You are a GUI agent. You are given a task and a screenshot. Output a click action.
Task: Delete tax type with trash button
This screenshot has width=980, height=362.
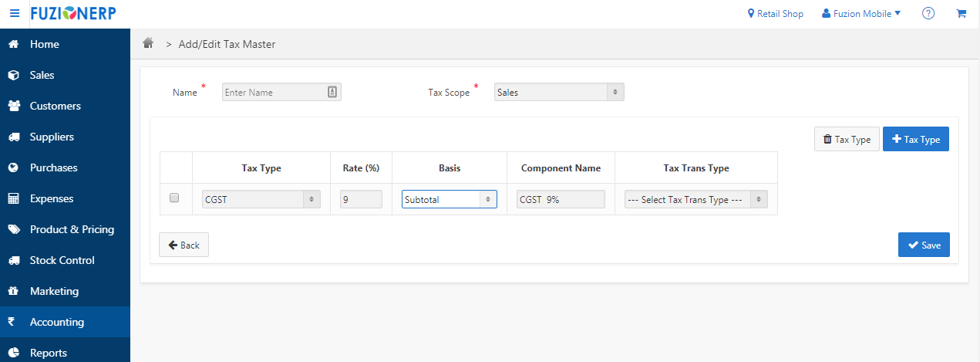[x=847, y=139]
